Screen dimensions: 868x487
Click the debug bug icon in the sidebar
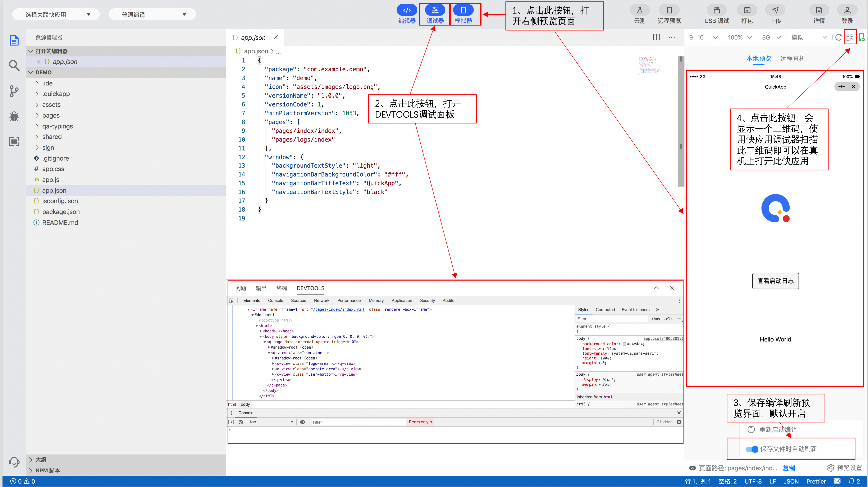(14, 117)
